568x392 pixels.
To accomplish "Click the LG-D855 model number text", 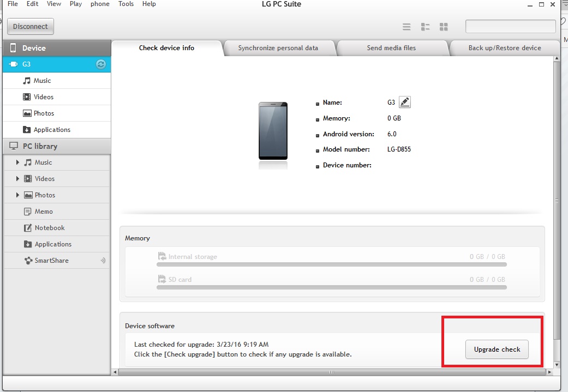I will click(x=399, y=149).
